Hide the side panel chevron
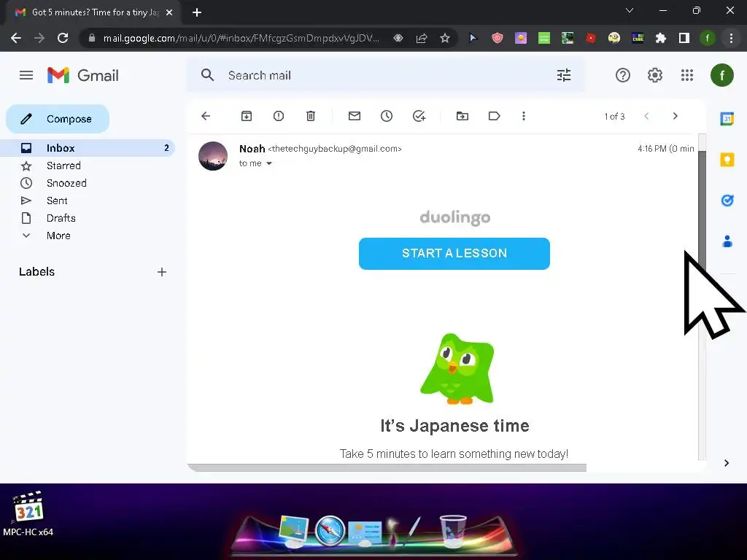The image size is (747, 560). pos(727,463)
